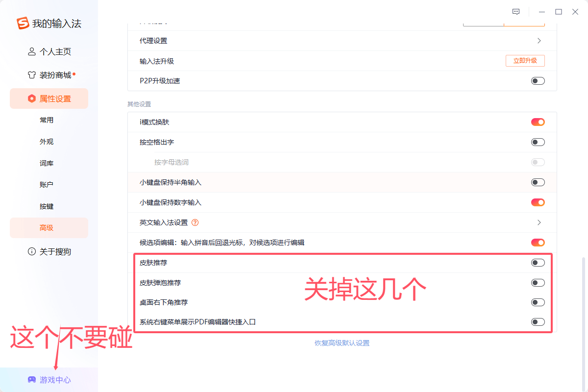Select 属性设置 in sidebar

[x=49, y=98]
